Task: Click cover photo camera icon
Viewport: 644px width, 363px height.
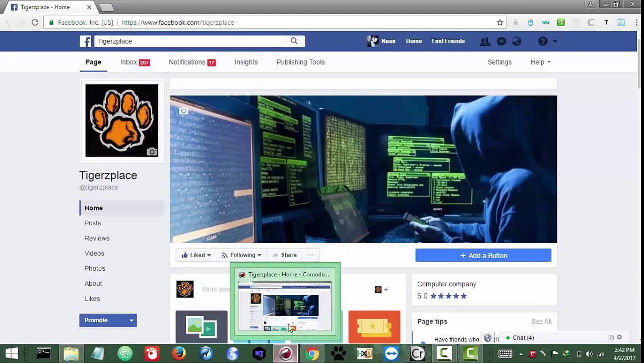Action: coord(183,111)
